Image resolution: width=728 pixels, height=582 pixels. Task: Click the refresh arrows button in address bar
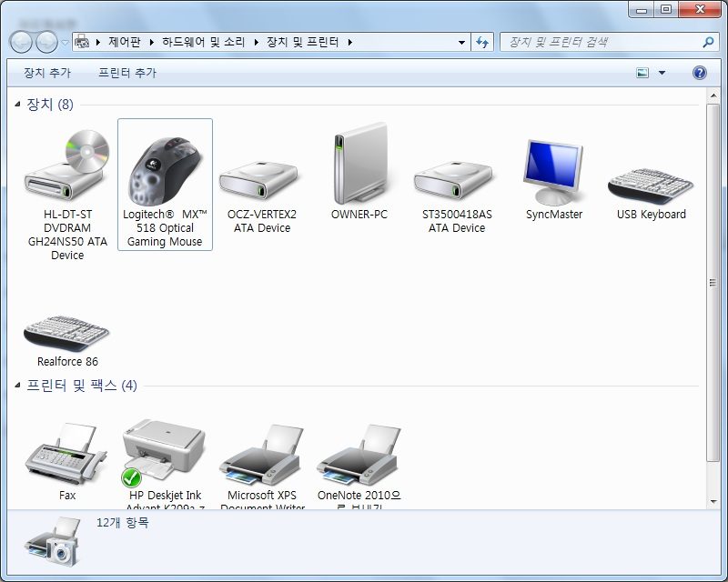[x=482, y=43]
